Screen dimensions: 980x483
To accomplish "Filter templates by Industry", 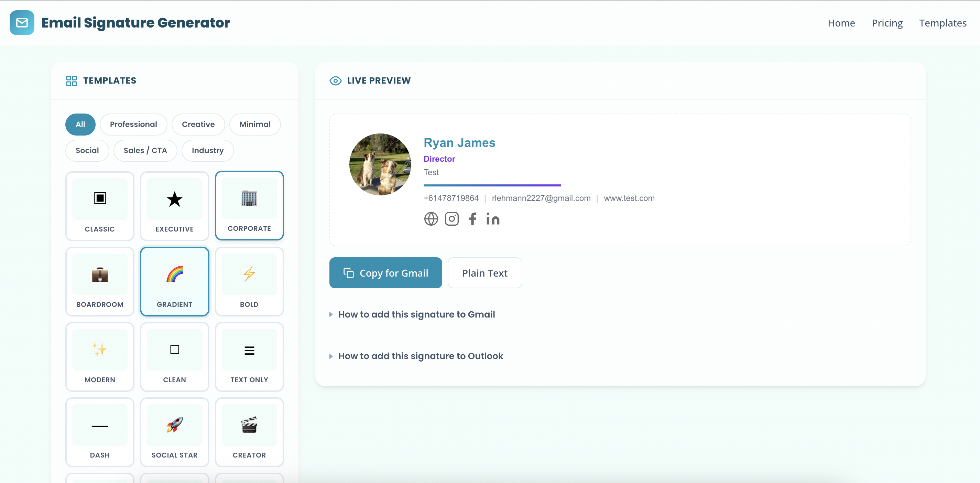I will coord(208,151).
